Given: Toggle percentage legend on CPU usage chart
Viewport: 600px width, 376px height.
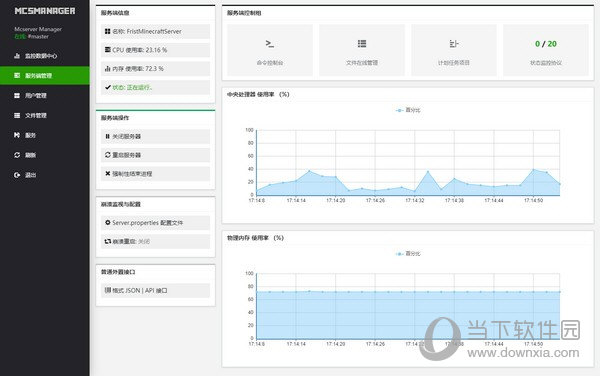Looking at the screenshot, I should pyautogui.click(x=408, y=110).
